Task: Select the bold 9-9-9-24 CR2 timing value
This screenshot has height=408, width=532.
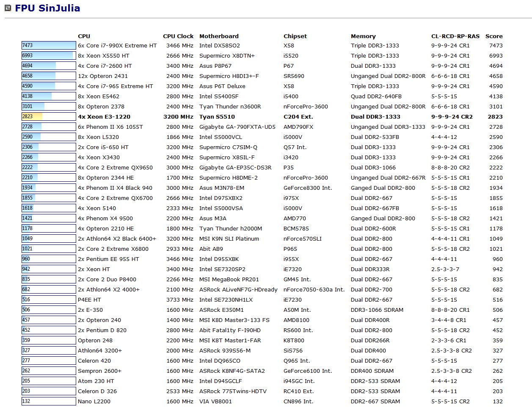Action: pyautogui.click(x=452, y=117)
